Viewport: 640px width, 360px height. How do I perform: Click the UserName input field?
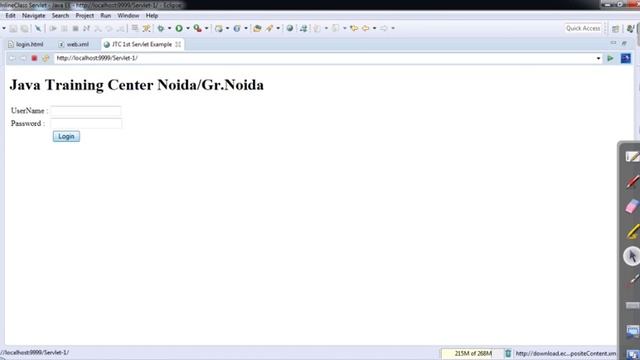(86, 111)
